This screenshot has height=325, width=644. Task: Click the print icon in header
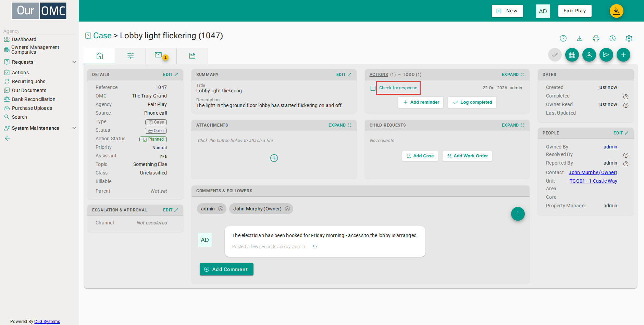pyautogui.click(x=596, y=38)
